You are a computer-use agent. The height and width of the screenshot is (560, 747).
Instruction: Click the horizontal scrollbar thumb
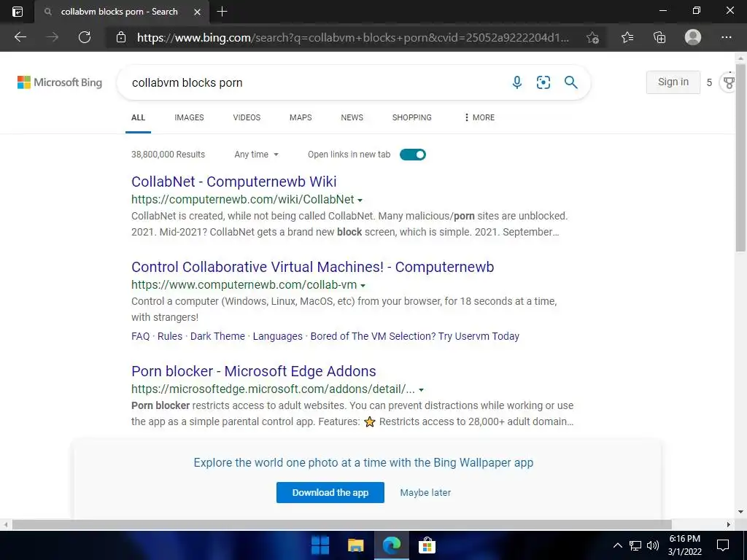(x=342, y=524)
